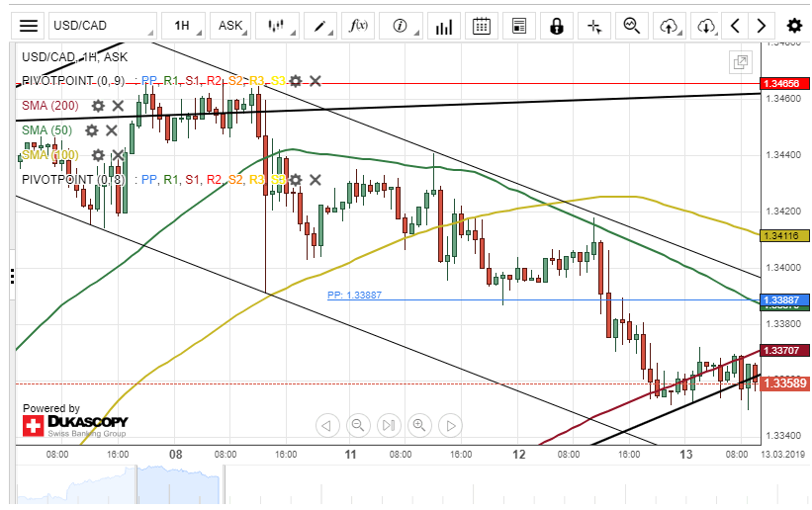Viewport: 812px width, 510px height.
Task: Click date 13 on the time axis
Action: point(685,455)
